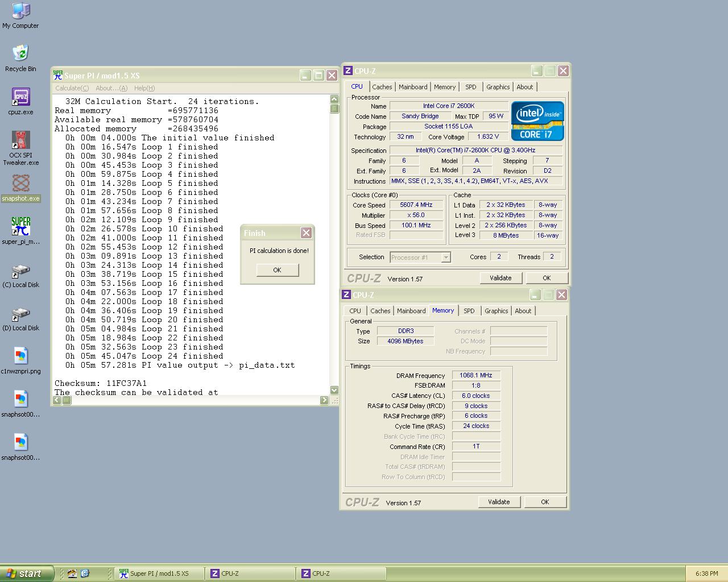
Task: Click the Intel Core i7 logo
Action: [x=537, y=121]
